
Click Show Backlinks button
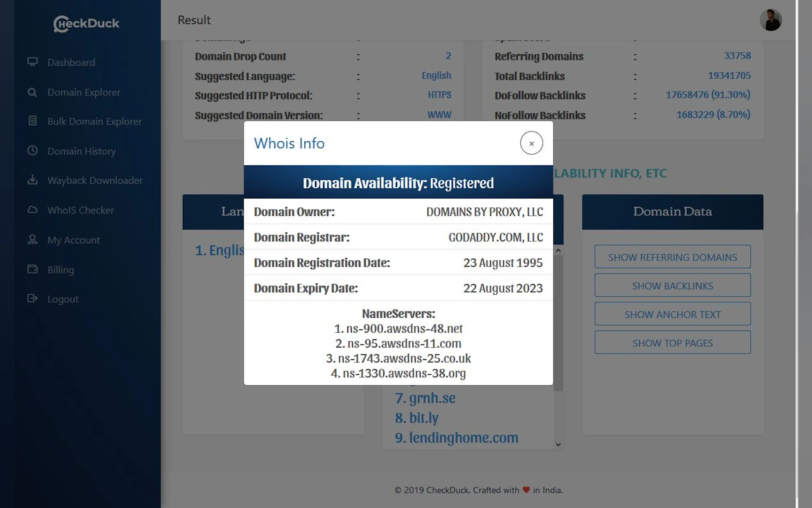(x=672, y=285)
